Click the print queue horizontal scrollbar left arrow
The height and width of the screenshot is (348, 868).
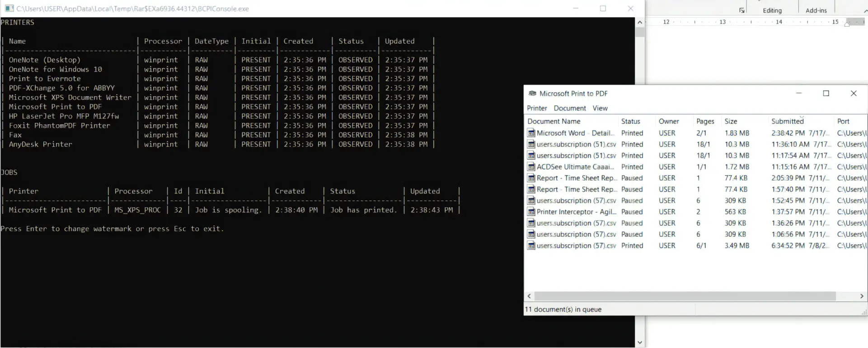tap(529, 296)
